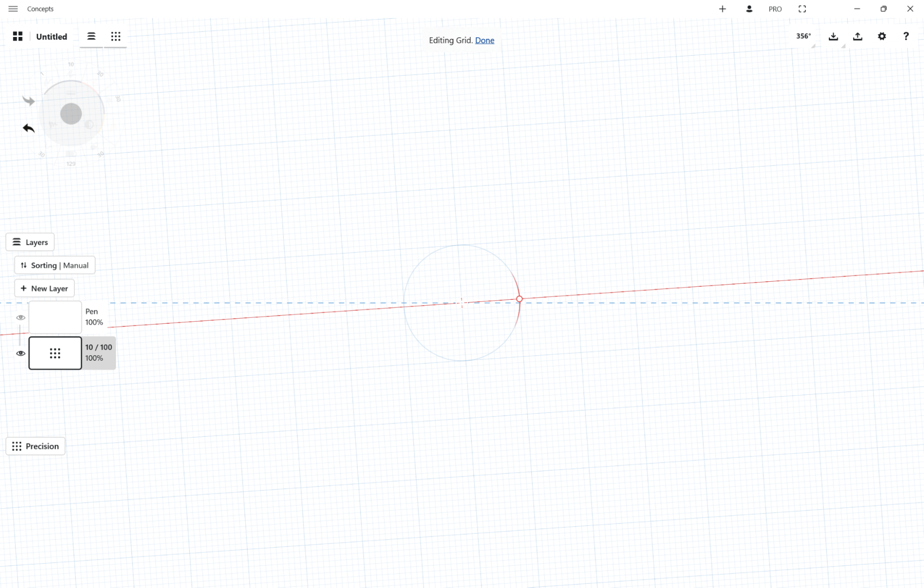Open the help question mark
The width and height of the screenshot is (924, 588).
[x=906, y=36]
